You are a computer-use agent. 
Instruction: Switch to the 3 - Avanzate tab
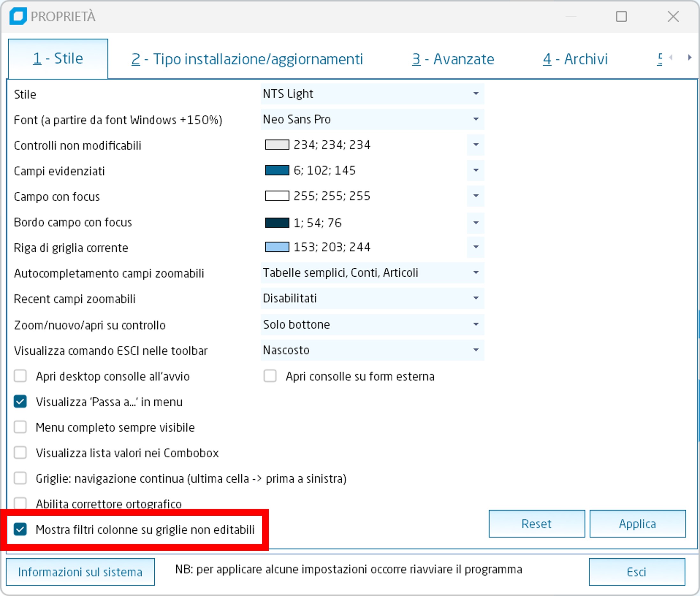pyautogui.click(x=453, y=59)
